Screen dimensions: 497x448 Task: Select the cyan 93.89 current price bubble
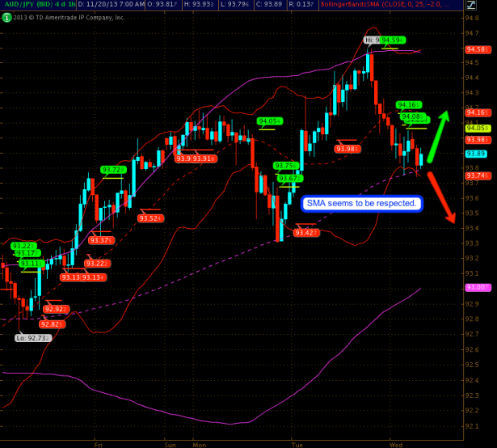click(475, 154)
